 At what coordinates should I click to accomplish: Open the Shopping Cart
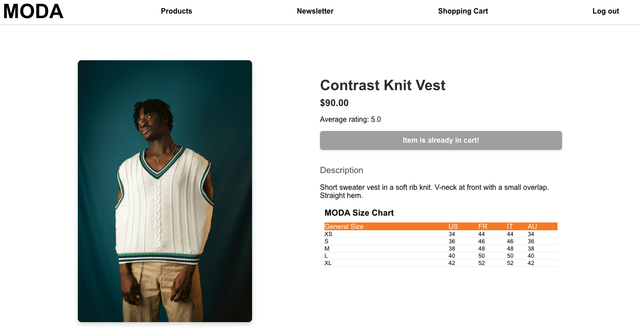tap(463, 11)
